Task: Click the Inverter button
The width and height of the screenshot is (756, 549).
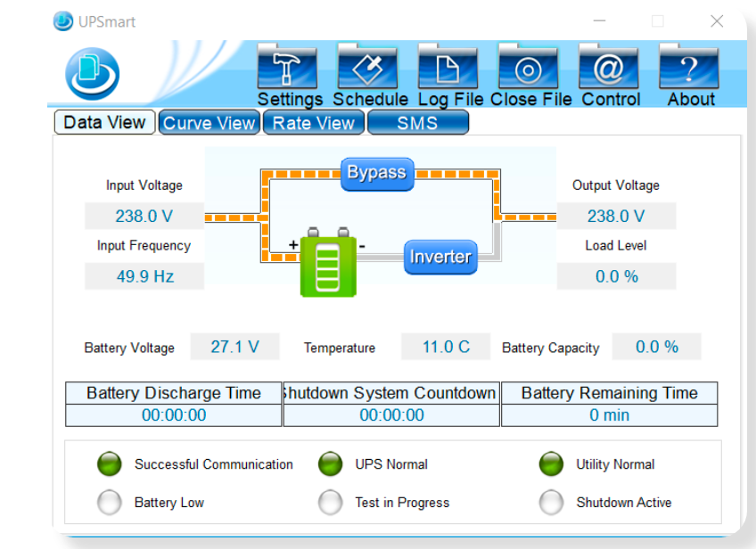Action: point(440,258)
